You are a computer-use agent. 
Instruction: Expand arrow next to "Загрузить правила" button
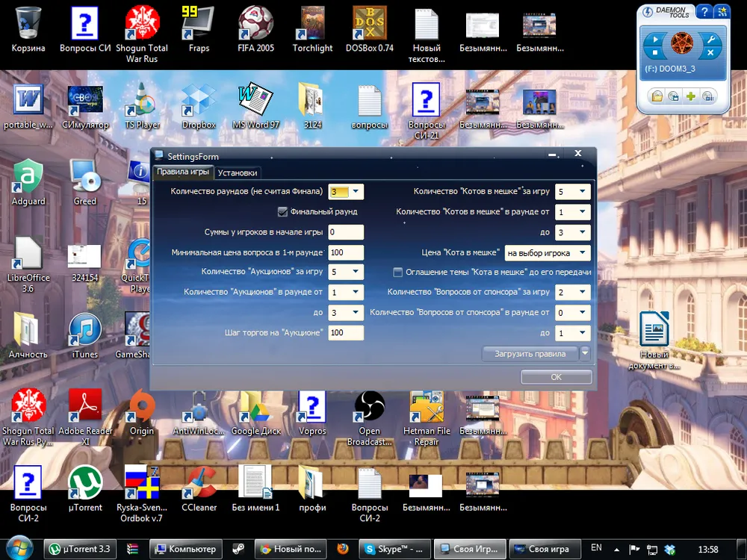pyautogui.click(x=585, y=353)
